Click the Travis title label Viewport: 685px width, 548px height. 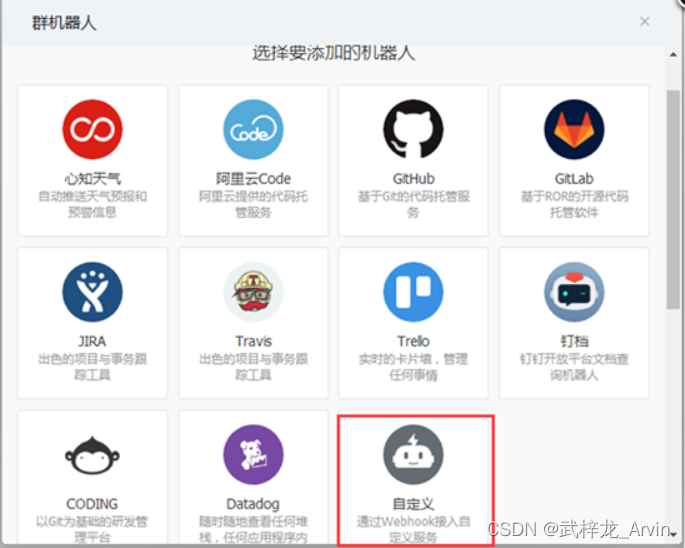(x=253, y=341)
